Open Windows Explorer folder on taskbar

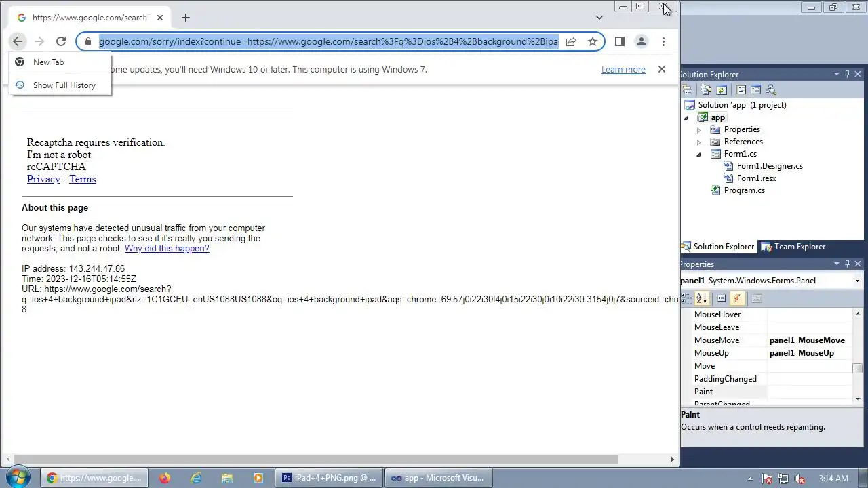coord(227,478)
